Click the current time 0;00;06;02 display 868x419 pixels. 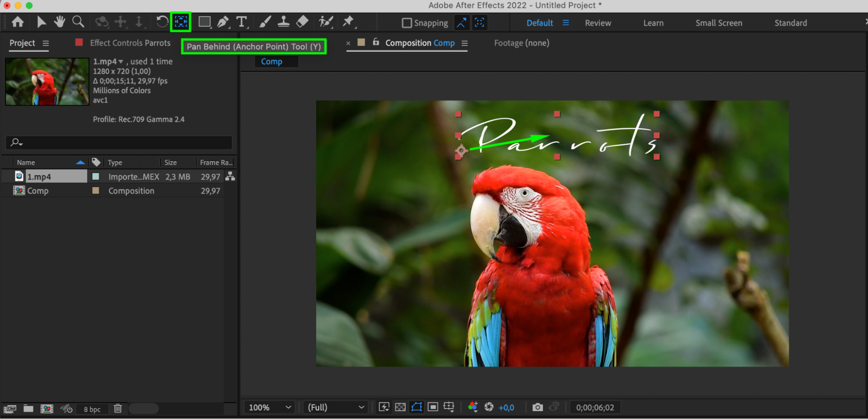595,407
